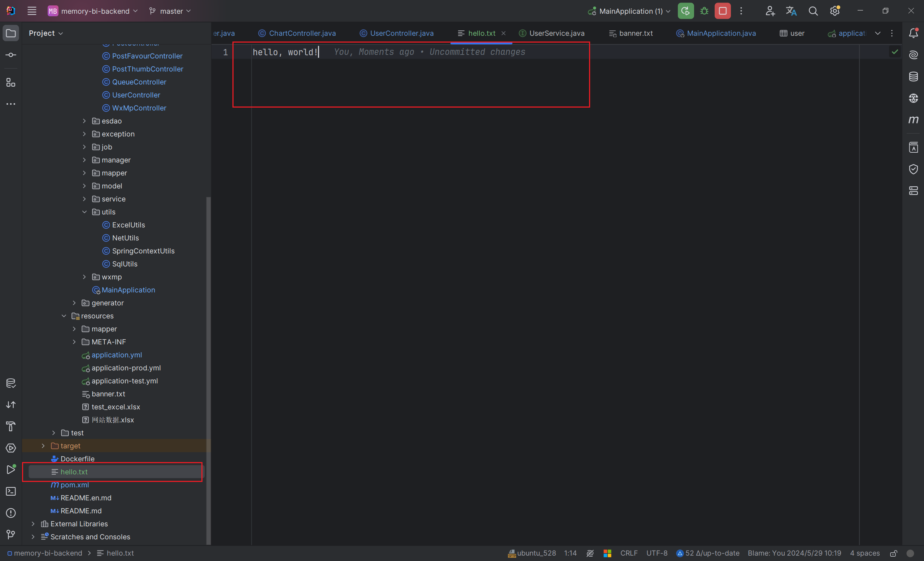Change UTF-8 file encoding
This screenshot has width=924, height=561.
coord(657,553)
